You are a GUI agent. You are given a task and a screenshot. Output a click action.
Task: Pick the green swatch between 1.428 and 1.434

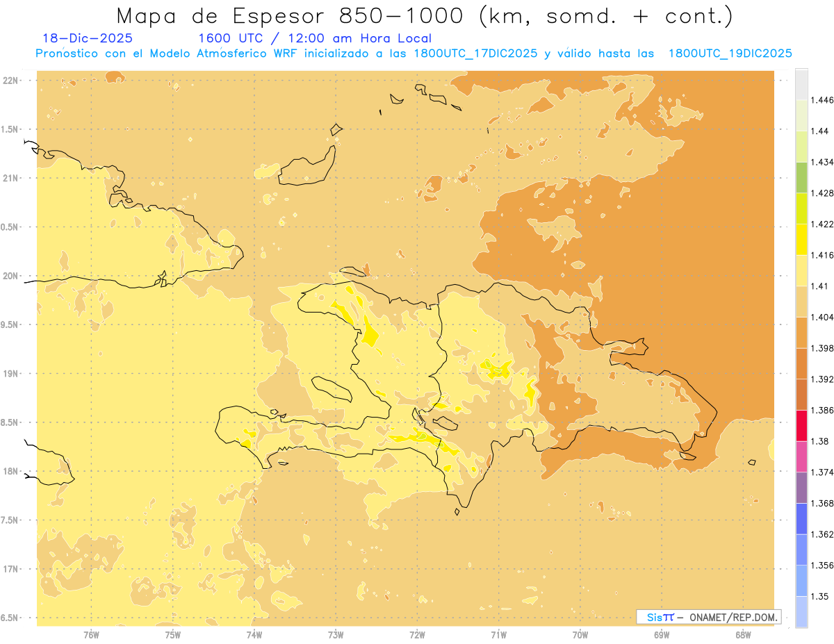(x=801, y=178)
